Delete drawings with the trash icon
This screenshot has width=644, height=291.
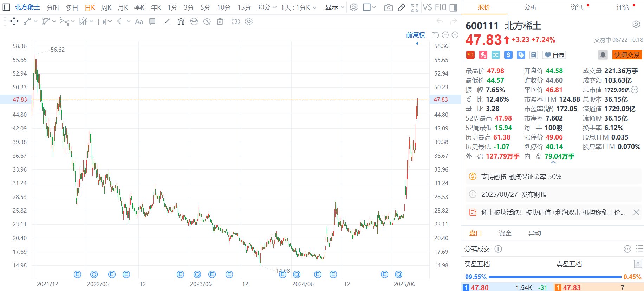220,21
